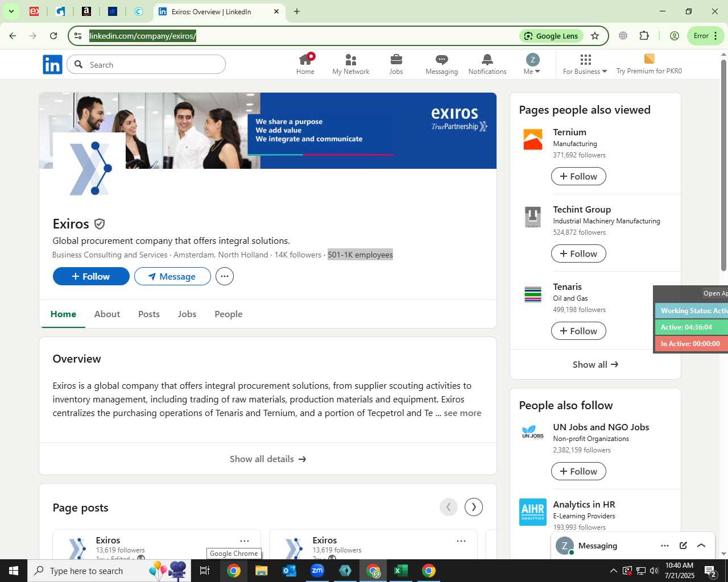Follow Techint Group company
The height and width of the screenshot is (582, 728).
(578, 253)
